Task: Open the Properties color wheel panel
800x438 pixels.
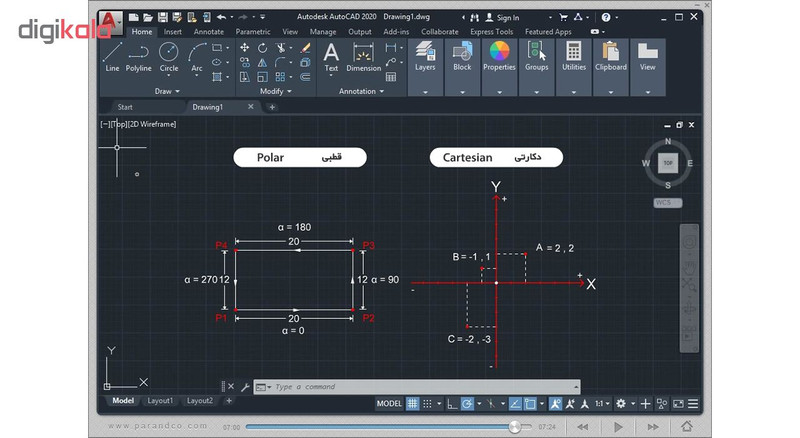Action: coord(499,57)
